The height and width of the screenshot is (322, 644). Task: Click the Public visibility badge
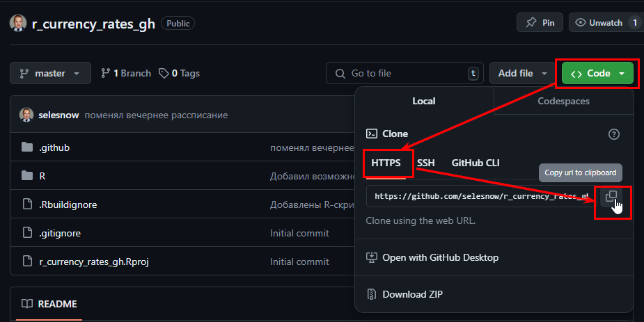pos(178,24)
